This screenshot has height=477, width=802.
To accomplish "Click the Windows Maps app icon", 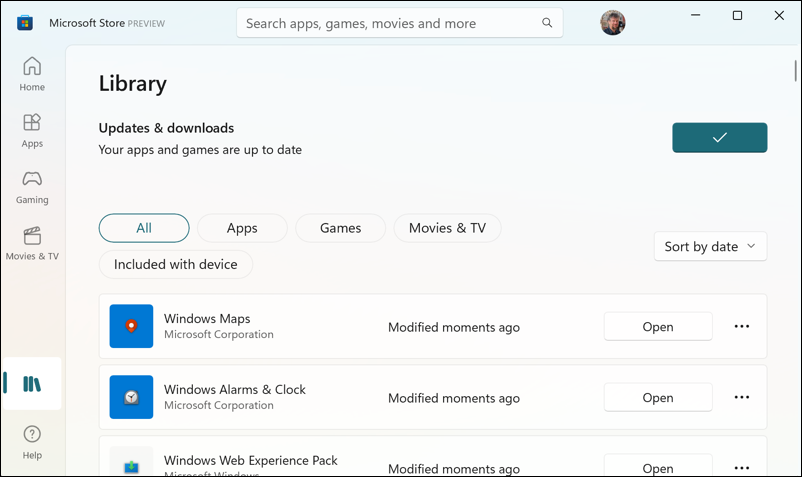I will [x=131, y=326].
